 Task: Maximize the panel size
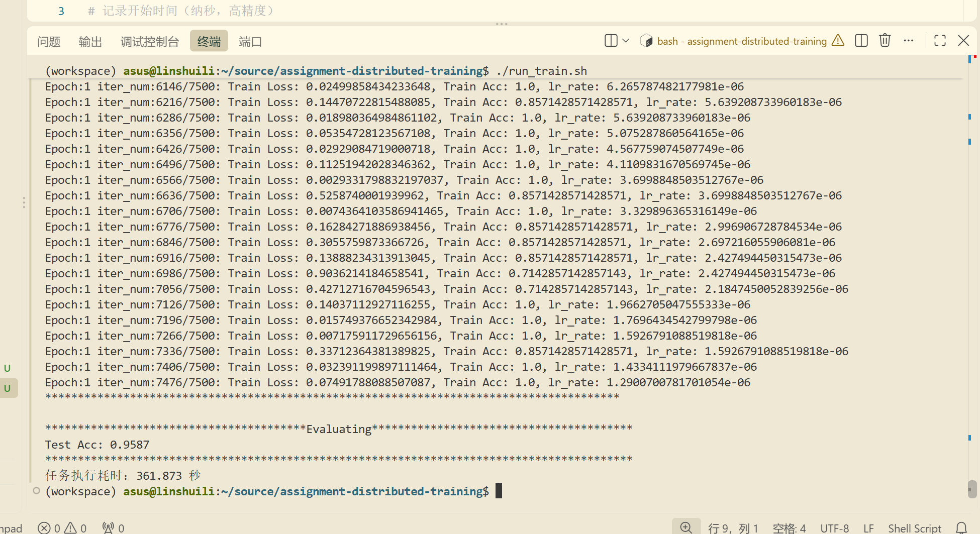pyautogui.click(x=940, y=41)
